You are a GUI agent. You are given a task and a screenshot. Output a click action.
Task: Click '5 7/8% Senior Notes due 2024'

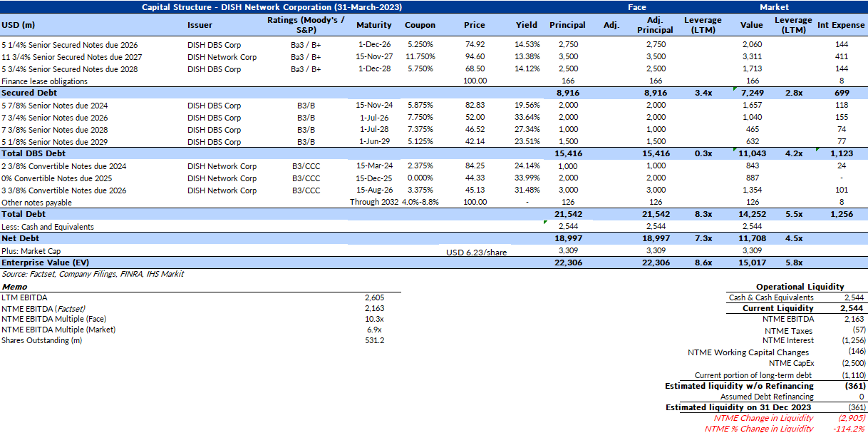(x=55, y=105)
